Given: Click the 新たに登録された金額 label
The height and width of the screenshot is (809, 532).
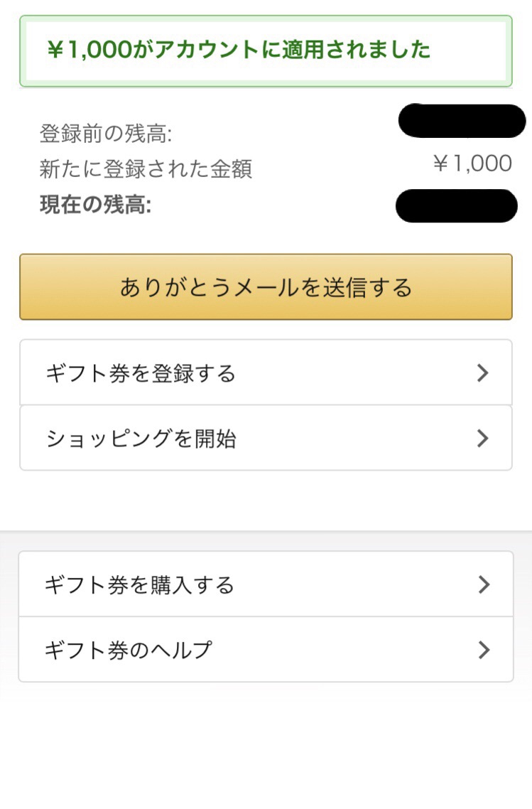Looking at the screenshot, I should [x=146, y=169].
